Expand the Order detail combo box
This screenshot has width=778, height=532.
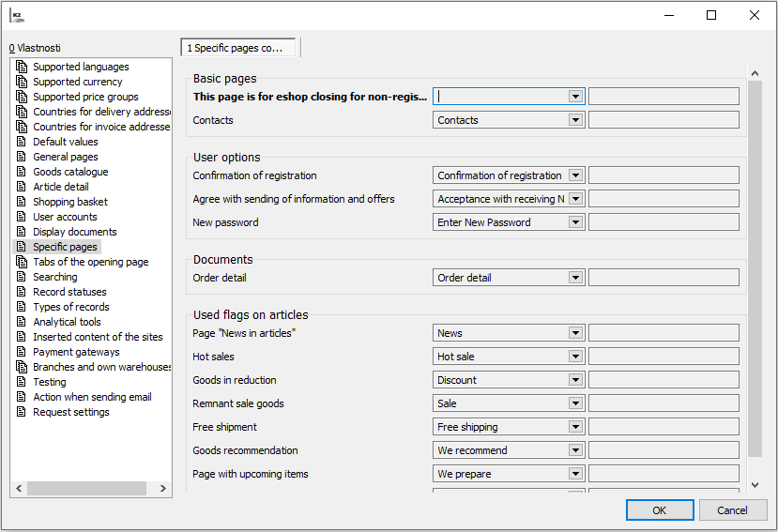(x=575, y=278)
